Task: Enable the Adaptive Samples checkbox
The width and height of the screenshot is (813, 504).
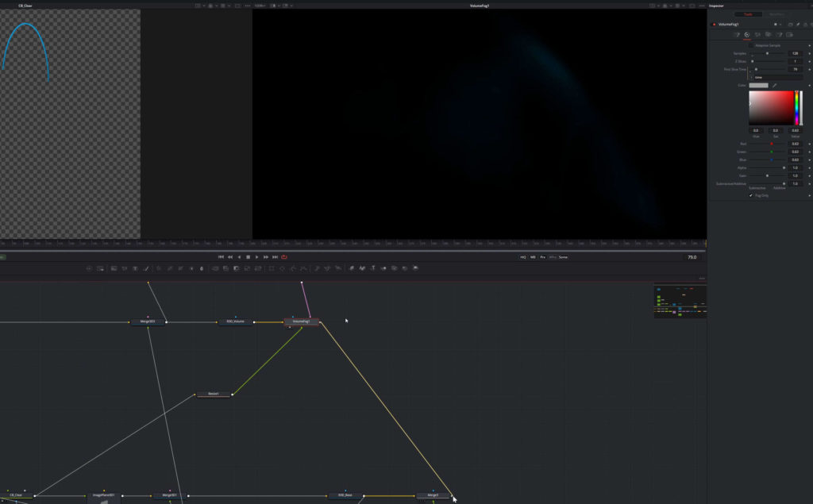Action: click(751, 45)
